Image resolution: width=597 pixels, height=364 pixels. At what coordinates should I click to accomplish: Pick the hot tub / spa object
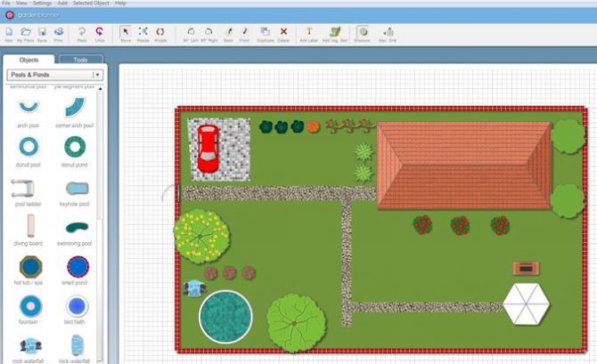tap(29, 266)
